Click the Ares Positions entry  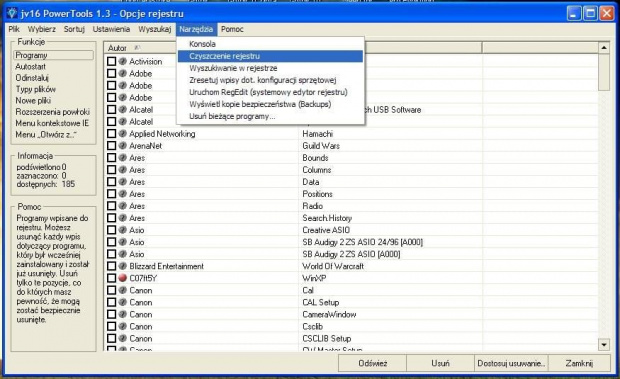pos(317,194)
